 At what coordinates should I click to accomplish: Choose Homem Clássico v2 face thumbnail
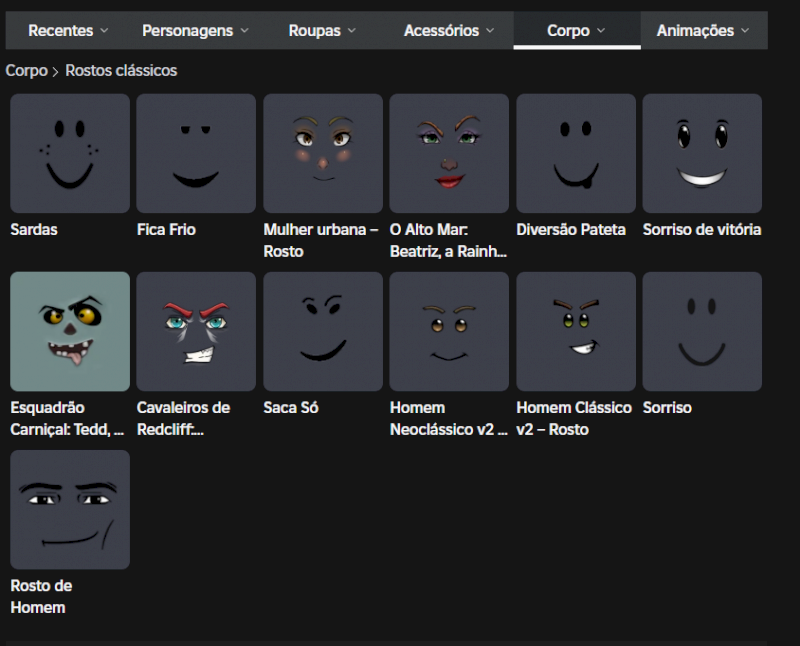576,331
